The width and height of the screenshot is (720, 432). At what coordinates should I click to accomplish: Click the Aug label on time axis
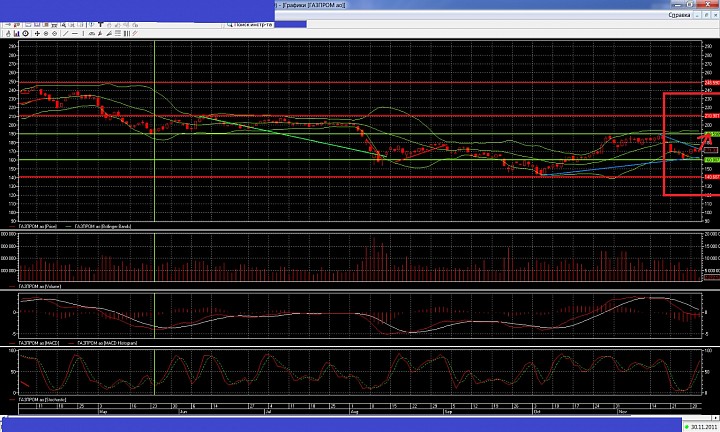(354, 412)
